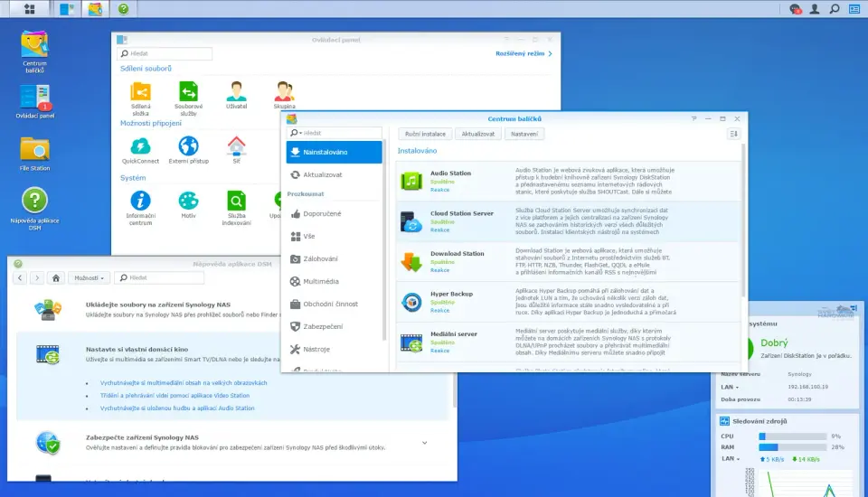Go to the help home page icon

(56, 278)
